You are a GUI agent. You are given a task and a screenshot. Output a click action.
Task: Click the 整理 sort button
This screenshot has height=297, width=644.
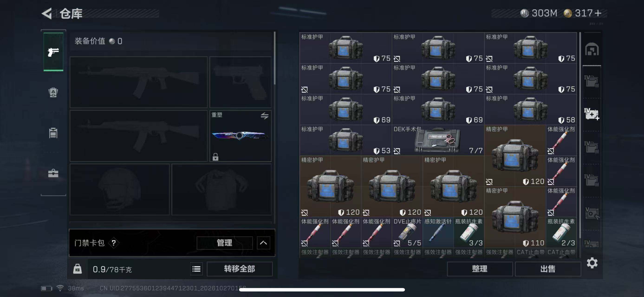click(x=480, y=269)
